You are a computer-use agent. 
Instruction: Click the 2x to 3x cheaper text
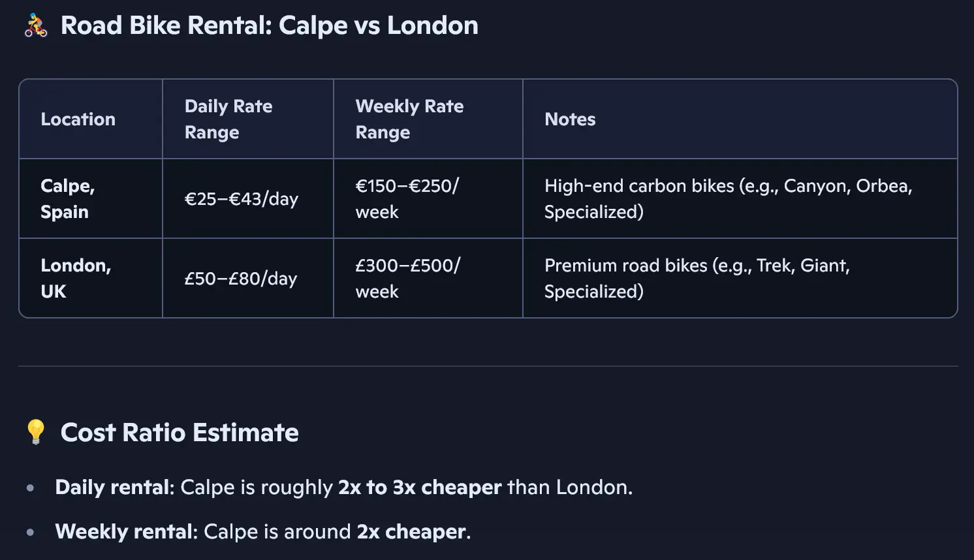tap(419, 488)
